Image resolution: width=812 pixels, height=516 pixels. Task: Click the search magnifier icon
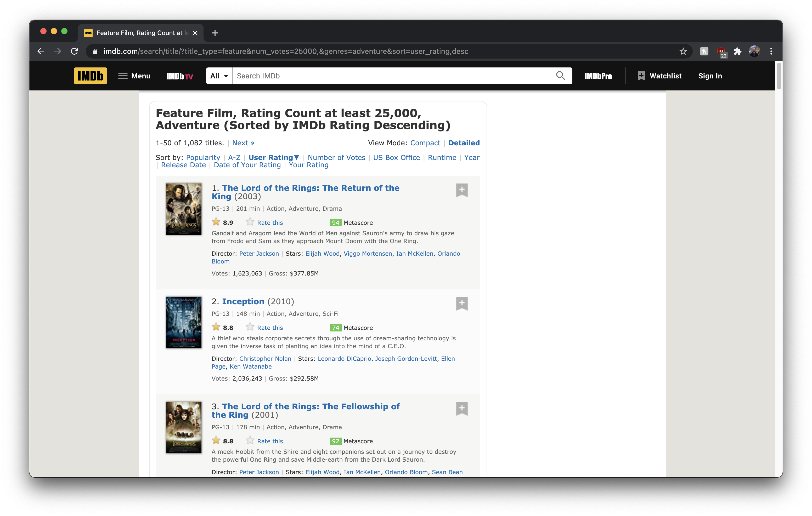(x=560, y=76)
